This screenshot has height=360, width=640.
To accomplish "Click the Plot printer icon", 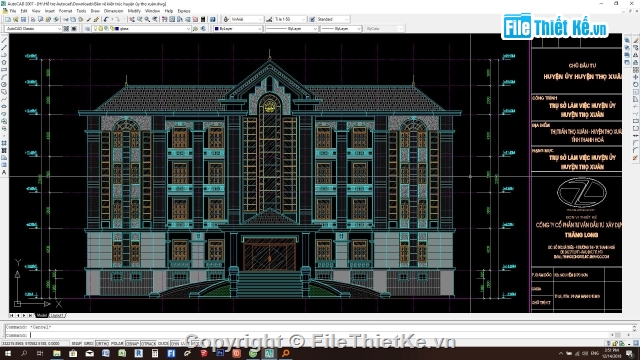I will click(33, 19).
